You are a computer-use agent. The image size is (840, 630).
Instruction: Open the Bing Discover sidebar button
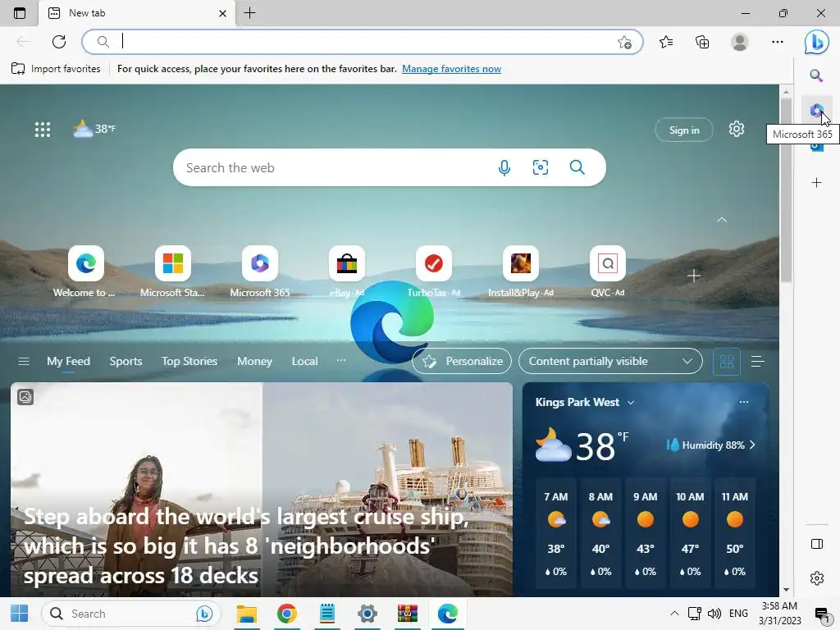coord(816,43)
